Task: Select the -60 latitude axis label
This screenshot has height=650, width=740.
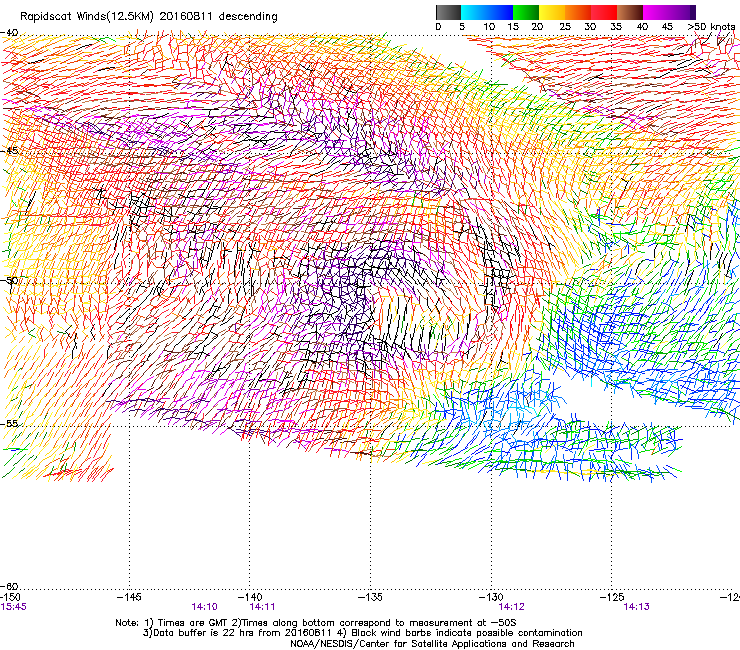Action: pos(9,586)
